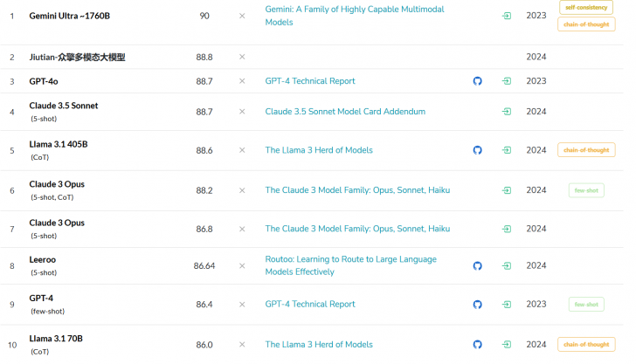The image size is (636, 364).
Task: Open GitHub code icon for Llama 3.1 405B
Action: pyautogui.click(x=477, y=150)
